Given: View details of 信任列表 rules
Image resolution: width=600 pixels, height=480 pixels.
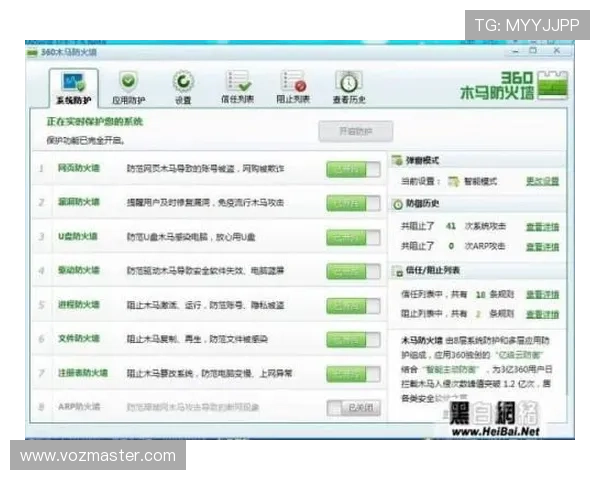Looking at the screenshot, I should tap(542, 294).
